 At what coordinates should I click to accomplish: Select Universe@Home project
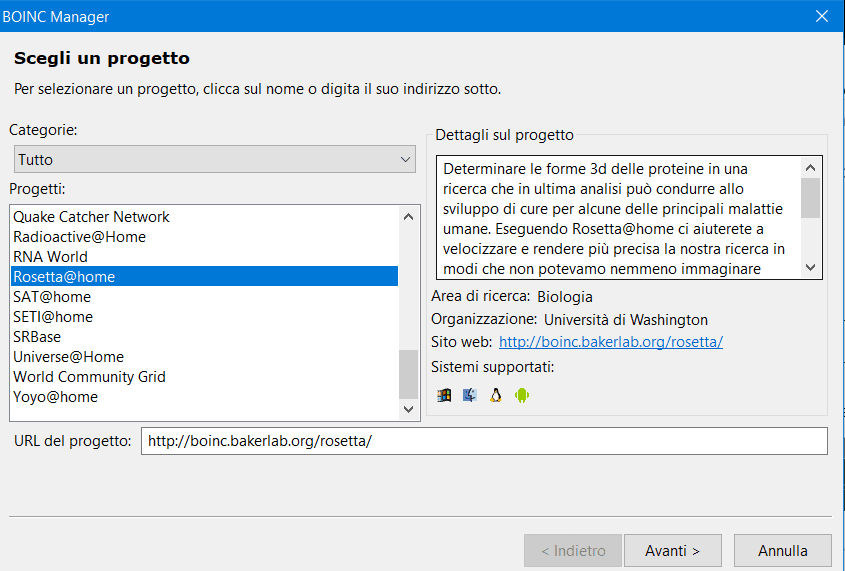(x=205, y=357)
